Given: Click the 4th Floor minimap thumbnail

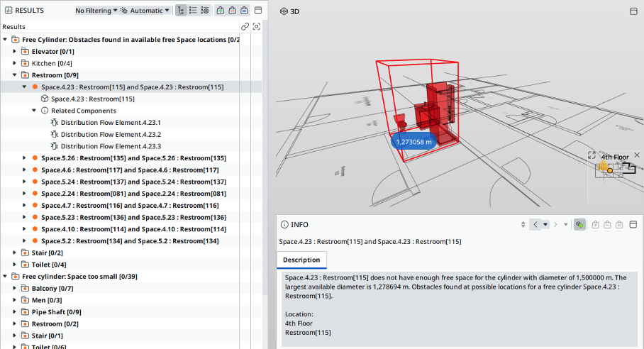Looking at the screenshot, I should (x=615, y=170).
